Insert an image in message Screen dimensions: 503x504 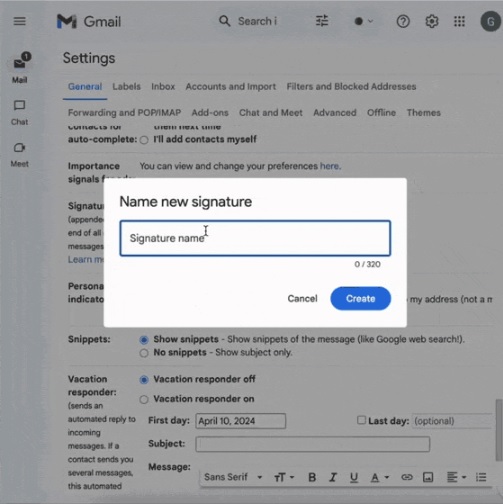[428, 477]
